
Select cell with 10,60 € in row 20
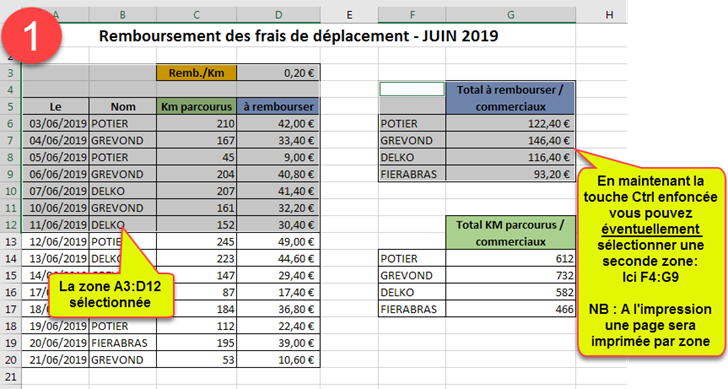click(278, 360)
